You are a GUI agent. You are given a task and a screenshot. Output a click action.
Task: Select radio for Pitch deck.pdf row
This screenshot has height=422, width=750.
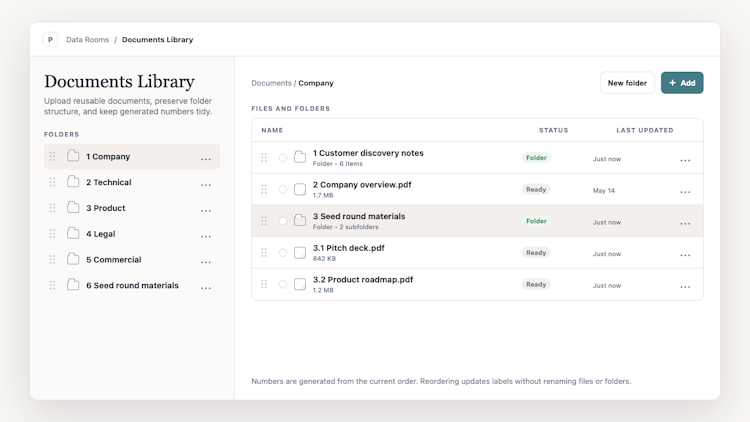click(x=283, y=253)
